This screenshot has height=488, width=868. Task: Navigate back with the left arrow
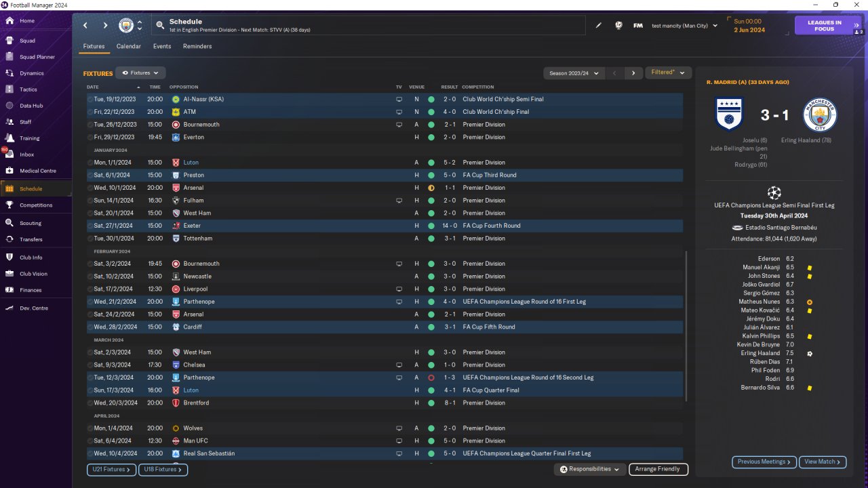(85, 26)
